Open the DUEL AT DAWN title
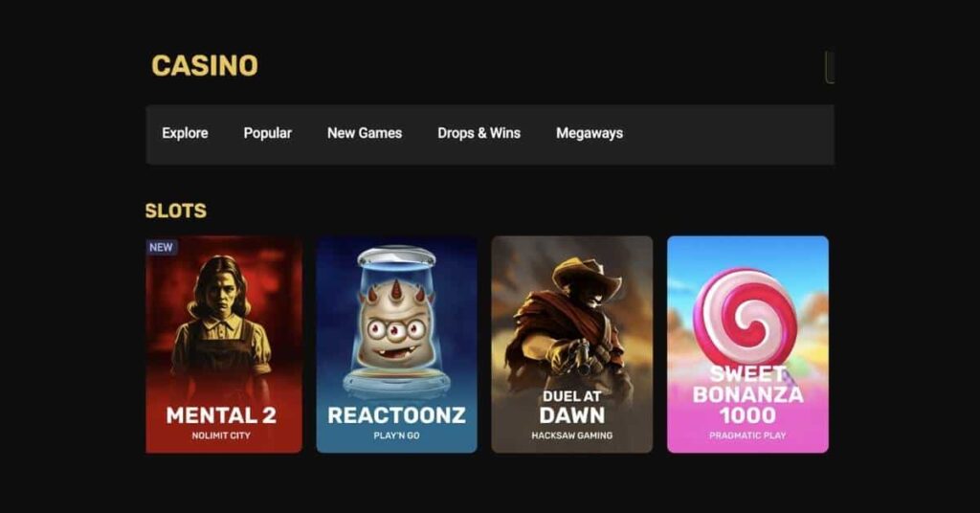 pyautogui.click(x=572, y=408)
